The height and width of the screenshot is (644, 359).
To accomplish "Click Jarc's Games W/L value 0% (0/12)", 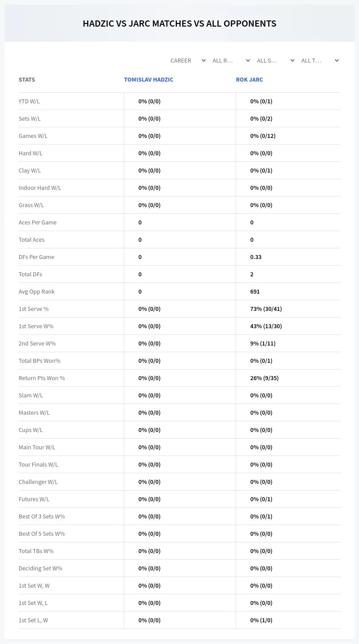I will pyautogui.click(x=263, y=136).
